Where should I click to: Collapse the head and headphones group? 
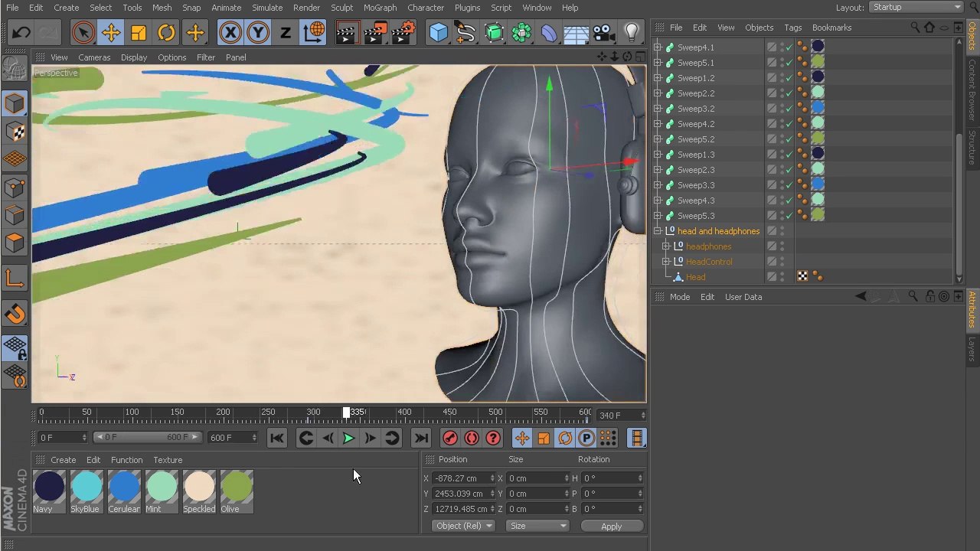(658, 231)
